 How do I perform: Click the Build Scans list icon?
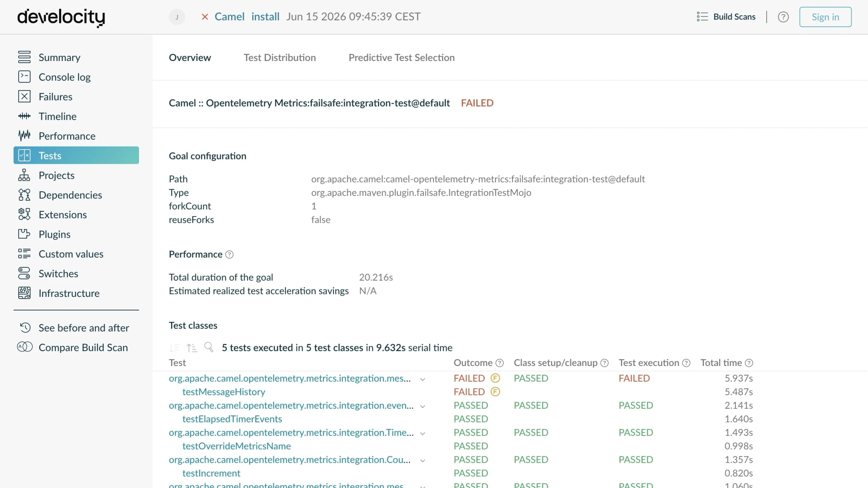click(702, 17)
